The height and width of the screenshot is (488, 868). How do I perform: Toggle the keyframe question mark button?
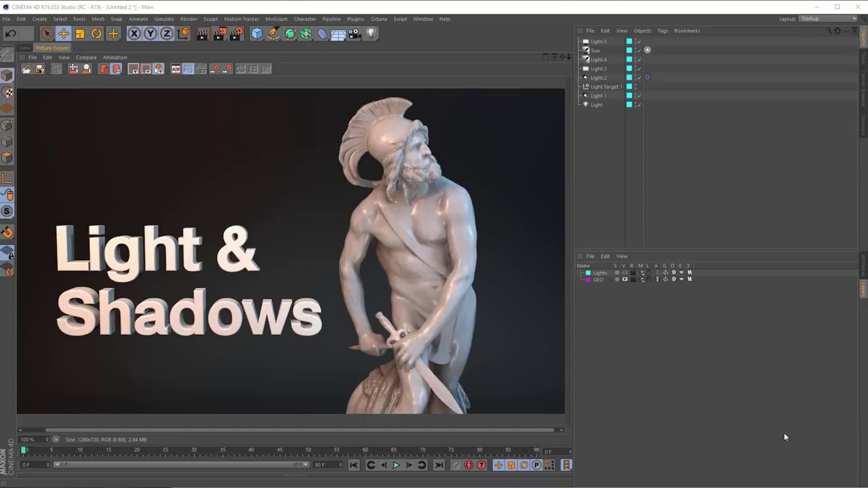[x=481, y=465]
